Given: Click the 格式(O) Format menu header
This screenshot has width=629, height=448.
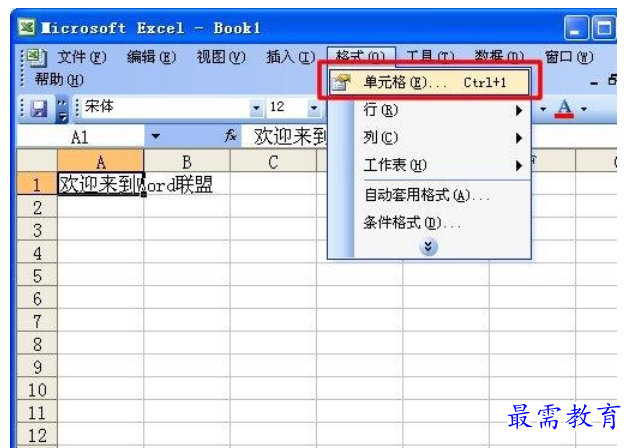Looking at the screenshot, I should point(361,55).
